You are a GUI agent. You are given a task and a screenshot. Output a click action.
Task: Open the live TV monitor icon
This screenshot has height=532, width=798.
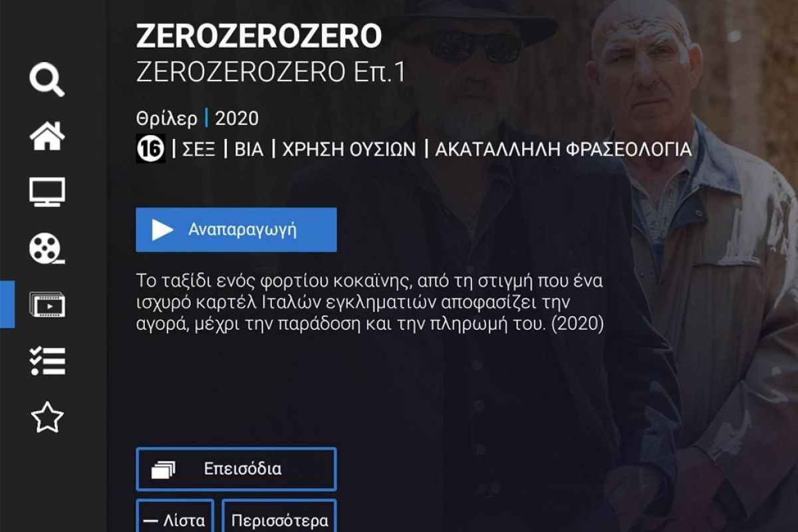pyautogui.click(x=47, y=192)
